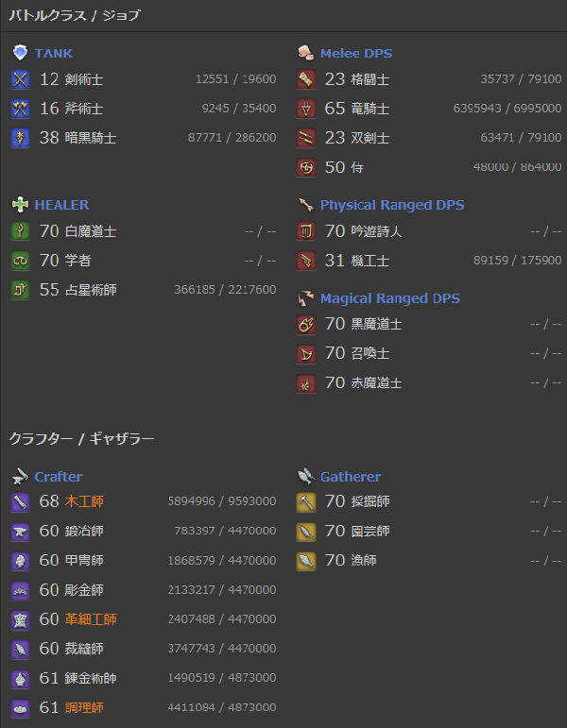Click the 機工士 gun job icon
Viewport: 567px width, 728px height.
point(306,261)
